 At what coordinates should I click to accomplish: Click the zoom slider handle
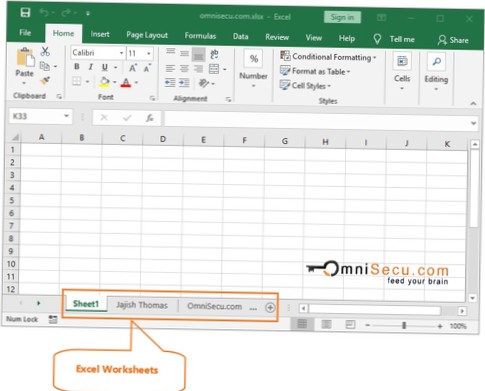(x=404, y=325)
